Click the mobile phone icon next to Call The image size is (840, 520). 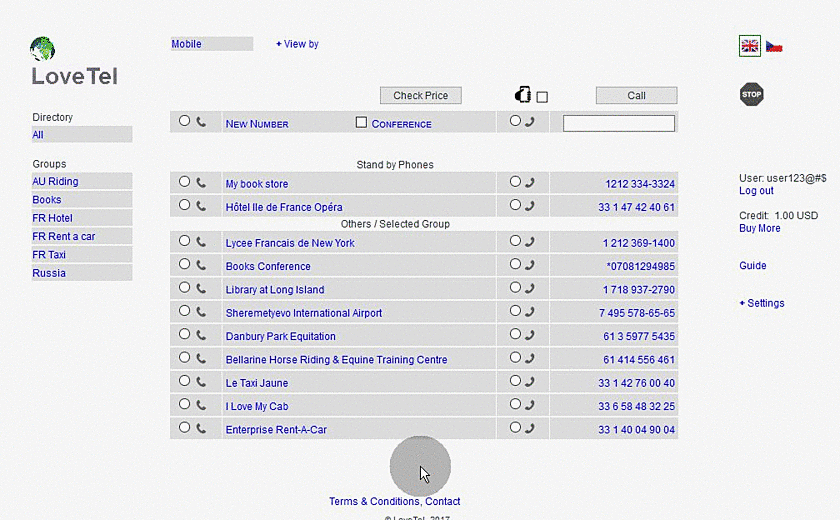[x=522, y=95]
